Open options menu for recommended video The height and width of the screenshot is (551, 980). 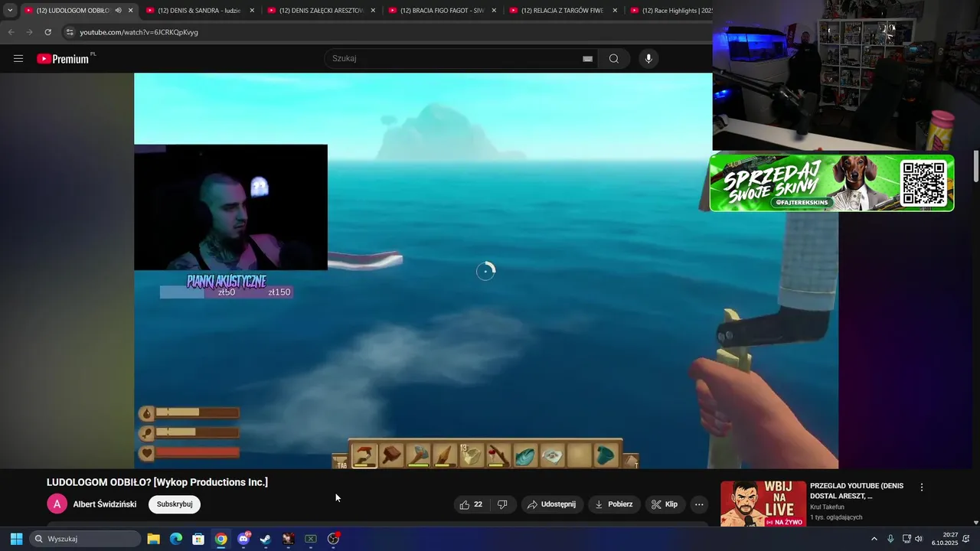922,487
